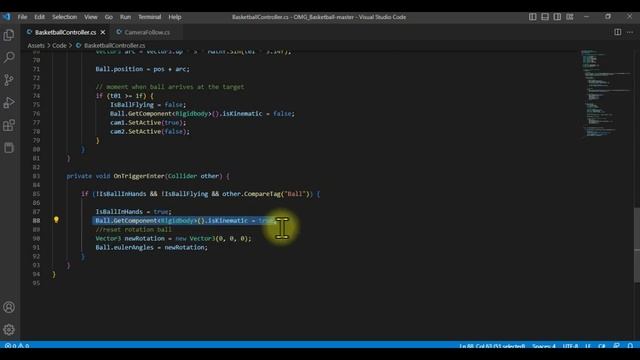
Task: Click the '//reset rotation ball' comment
Action: [133, 229]
